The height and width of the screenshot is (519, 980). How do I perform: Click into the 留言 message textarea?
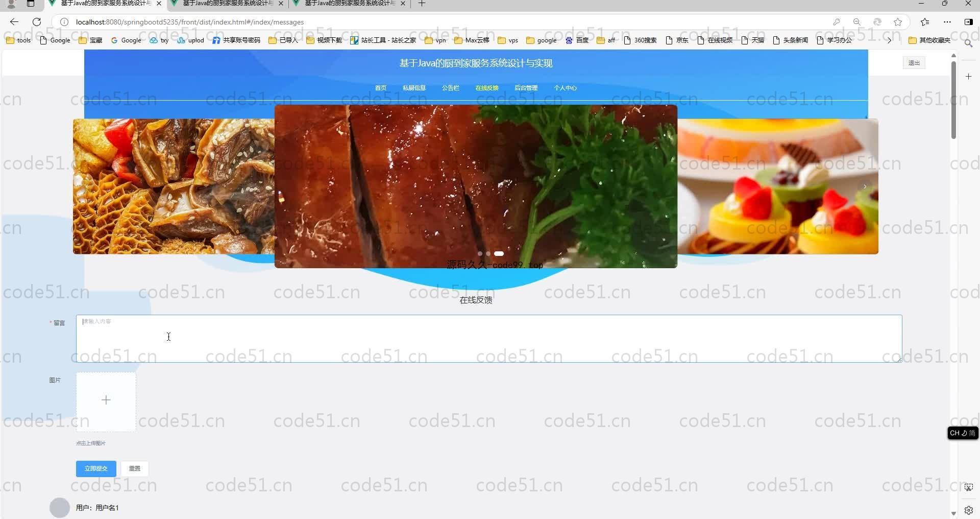489,339
